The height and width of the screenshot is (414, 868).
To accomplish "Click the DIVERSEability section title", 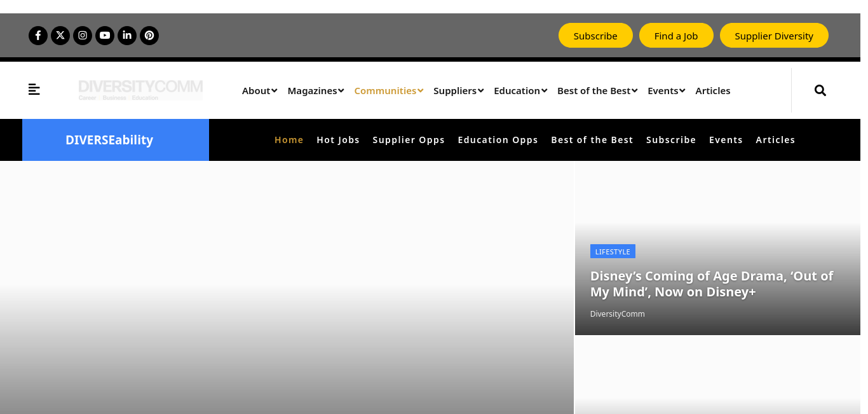I will click(x=109, y=140).
